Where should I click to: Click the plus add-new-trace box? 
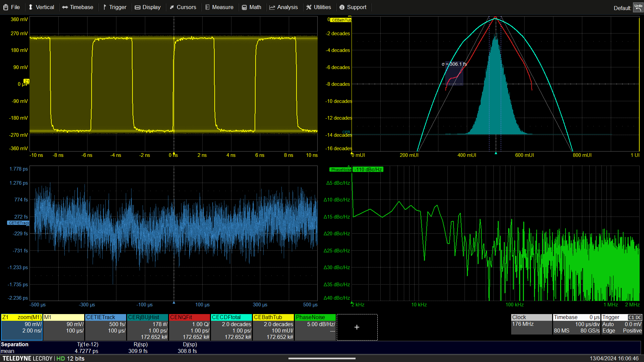(x=357, y=327)
